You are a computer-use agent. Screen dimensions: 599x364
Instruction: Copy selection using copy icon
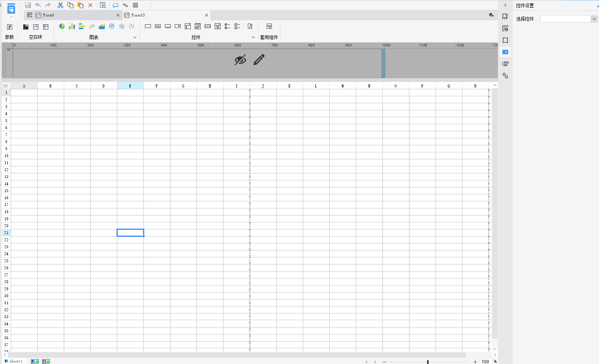coord(70,5)
